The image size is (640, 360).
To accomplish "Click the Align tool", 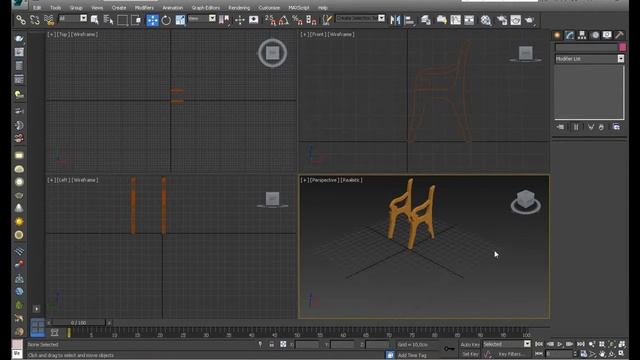I will click(x=409, y=20).
